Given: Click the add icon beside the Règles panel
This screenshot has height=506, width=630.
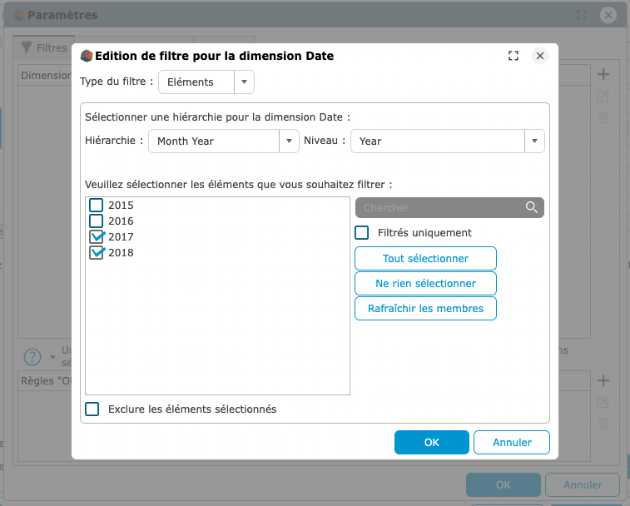Looking at the screenshot, I should pos(602,380).
